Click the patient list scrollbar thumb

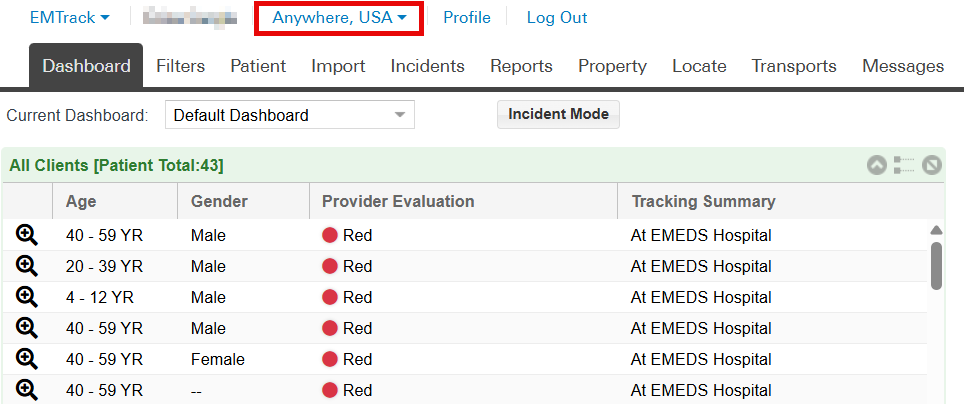(x=936, y=266)
